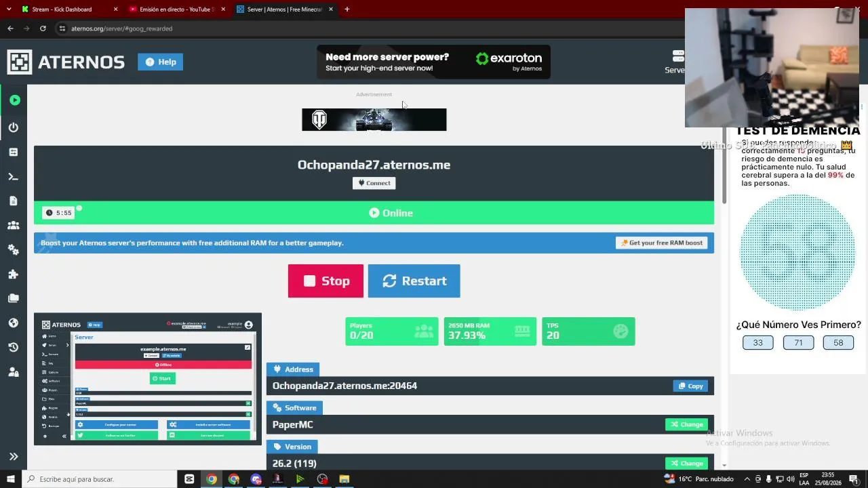Switch to Stream - Kick Dashboard tab
Viewport: 868px width, 488px height.
(x=62, y=9)
